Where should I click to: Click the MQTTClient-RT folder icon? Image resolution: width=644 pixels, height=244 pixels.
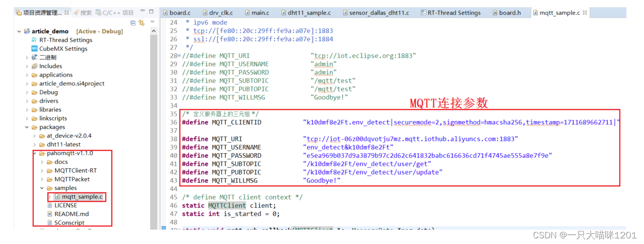pyautogui.click(x=50, y=170)
